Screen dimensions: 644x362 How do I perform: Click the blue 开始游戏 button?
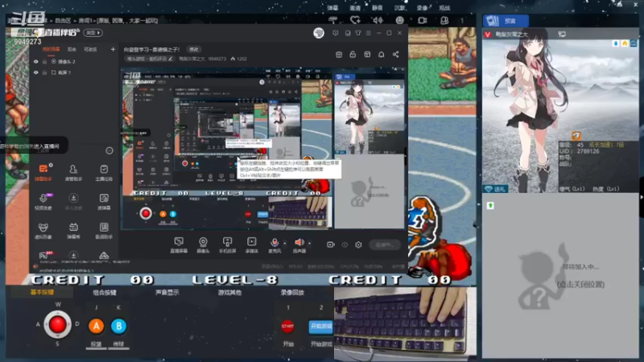tap(320, 326)
